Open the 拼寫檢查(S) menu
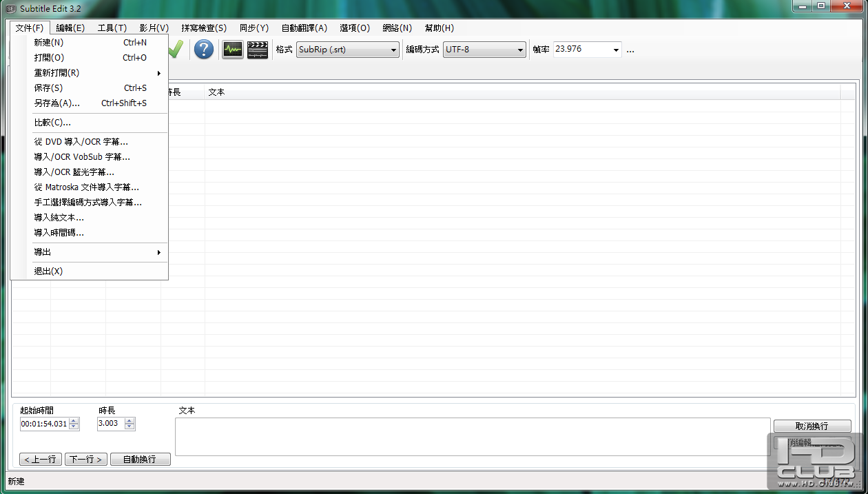This screenshot has width=868, height=494. pyautogui.click(x=204, y=28)
